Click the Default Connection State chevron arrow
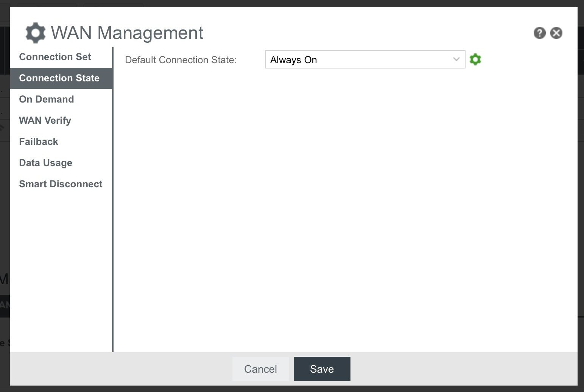The width and height of the screenshot is (584, 392). (456, 59)
